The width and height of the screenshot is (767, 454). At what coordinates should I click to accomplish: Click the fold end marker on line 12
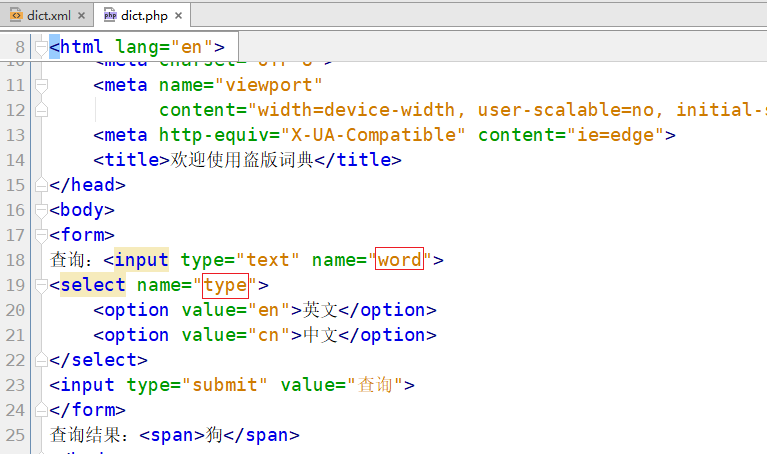pos(41,110)
